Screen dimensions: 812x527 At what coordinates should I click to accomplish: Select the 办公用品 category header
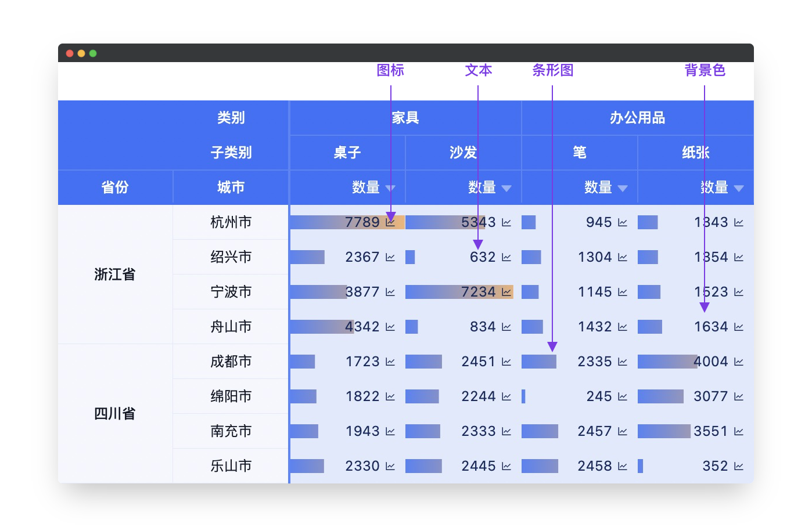pos(637,118)
